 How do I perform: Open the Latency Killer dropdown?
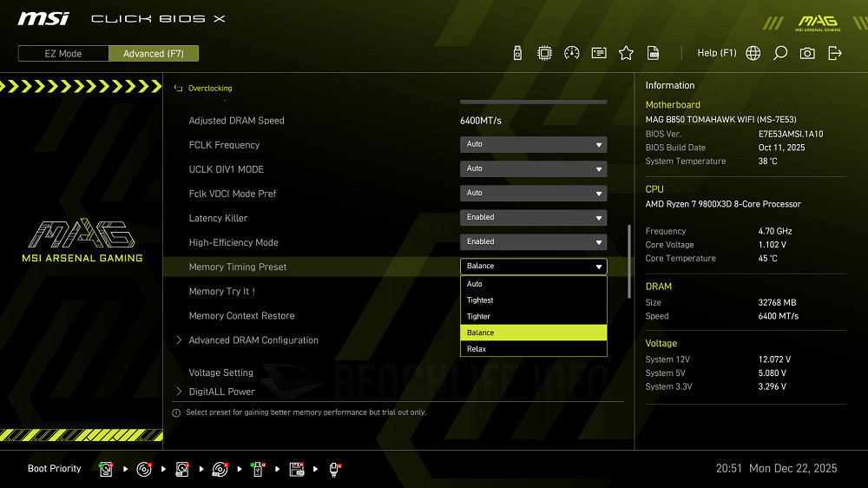point(533,218)
